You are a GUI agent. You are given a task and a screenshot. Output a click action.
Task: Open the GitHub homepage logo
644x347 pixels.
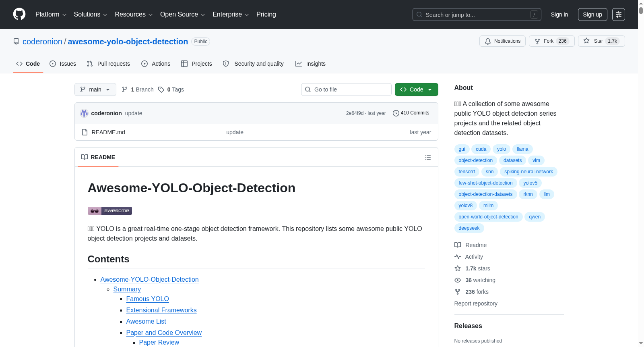pos(19,14)
